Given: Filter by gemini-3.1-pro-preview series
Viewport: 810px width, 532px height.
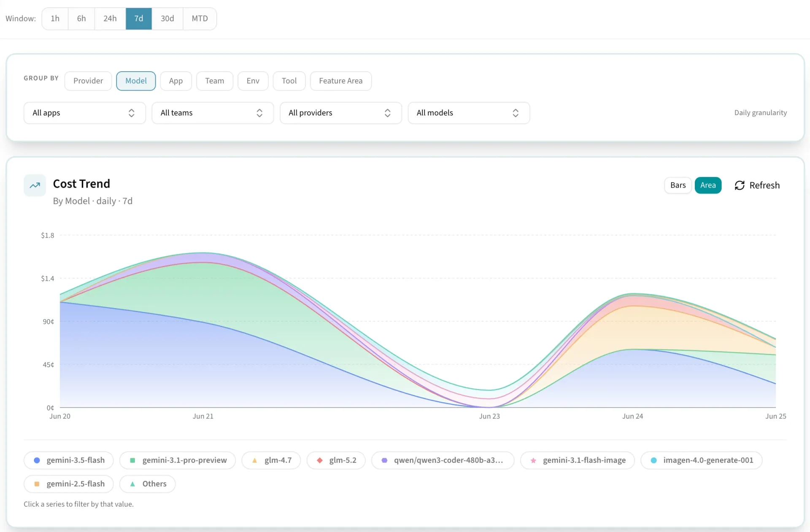Looking at the screenshot, I should pyautogui.click(x=178, y=460).
